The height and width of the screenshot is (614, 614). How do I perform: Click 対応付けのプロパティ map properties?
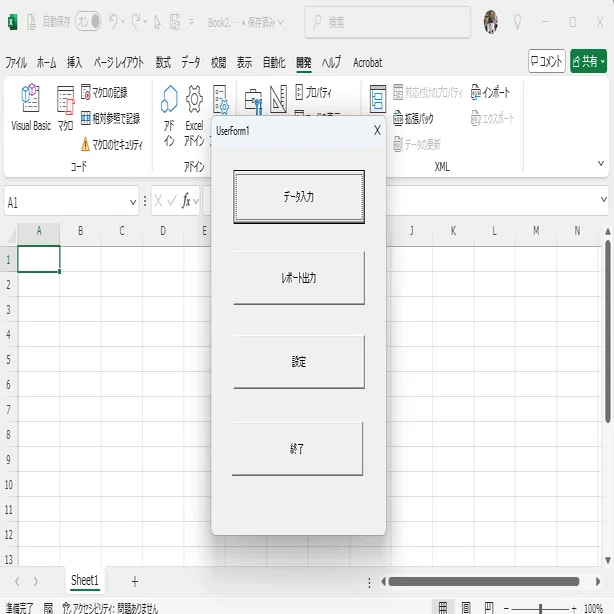[x=428, y=92]
